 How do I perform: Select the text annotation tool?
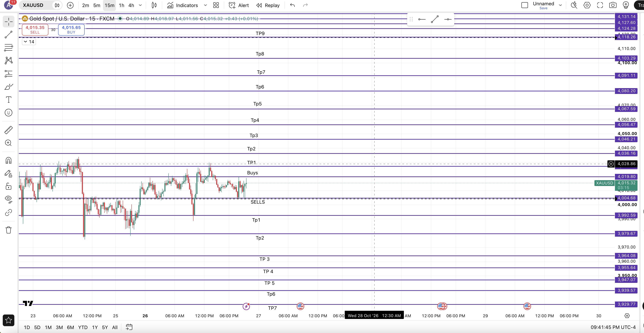[9, 100]
